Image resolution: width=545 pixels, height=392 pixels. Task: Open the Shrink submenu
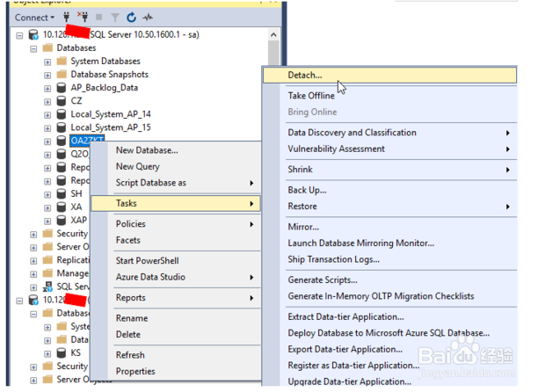(x=389, y=170)
